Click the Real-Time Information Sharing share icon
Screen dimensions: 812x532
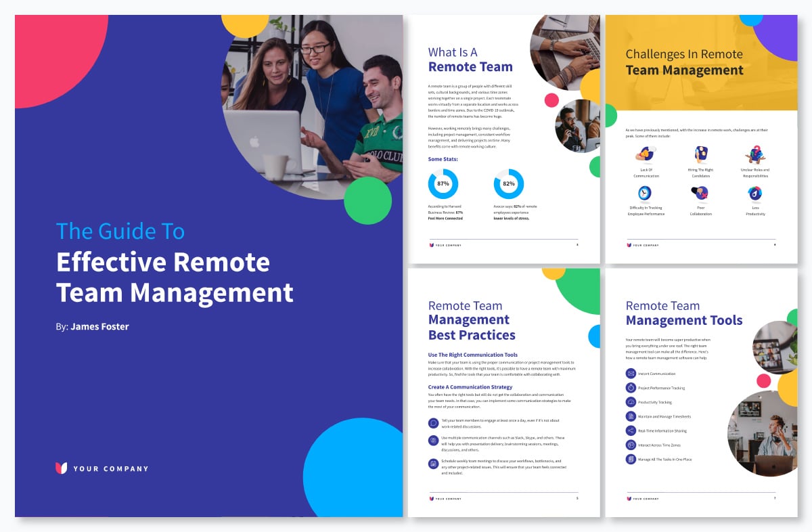tap(631, 430)
